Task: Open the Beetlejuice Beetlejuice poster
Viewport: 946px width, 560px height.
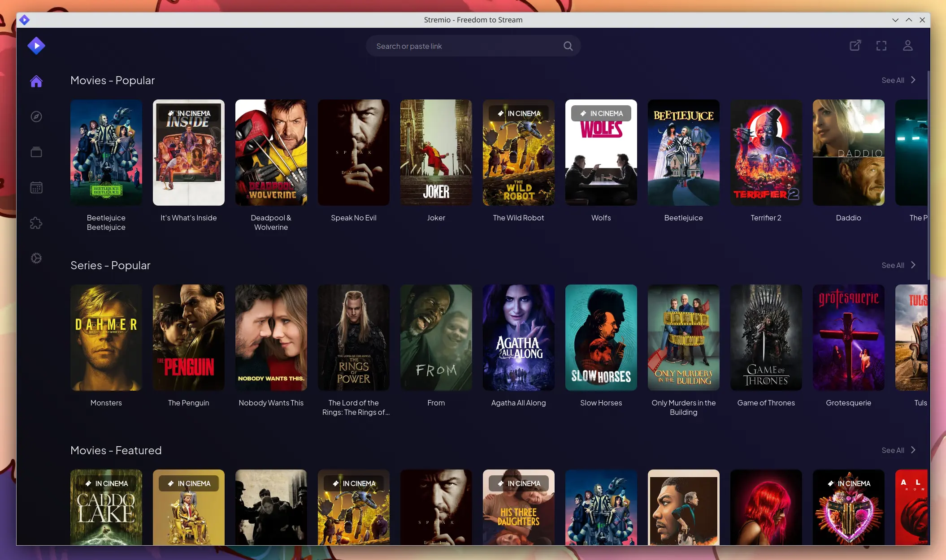Action: (x=106, y=152)
